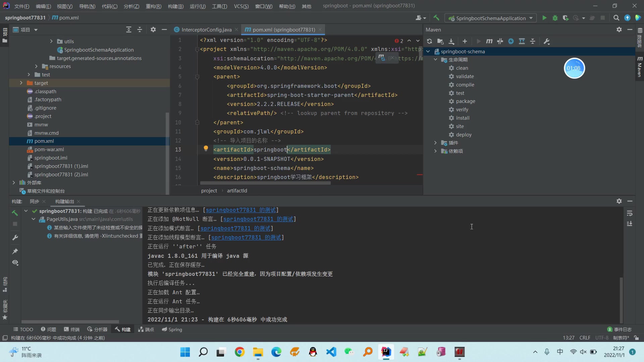
Task: Click the build output vertical scrollbar
Action: coord(621,300)
